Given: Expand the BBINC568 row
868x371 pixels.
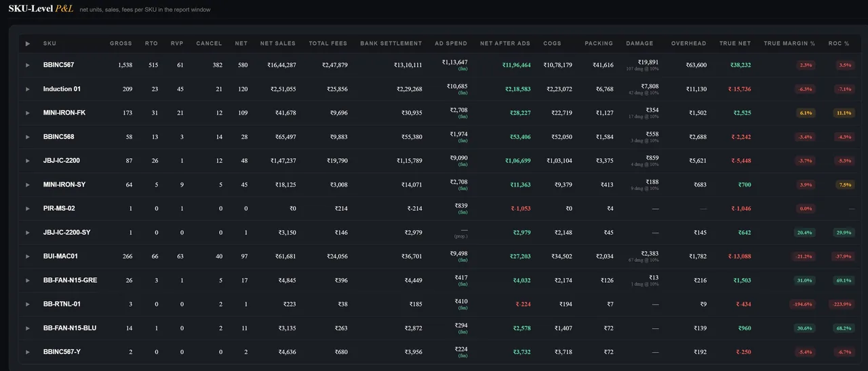Looking at the screenshot, I should click(28, 137).
